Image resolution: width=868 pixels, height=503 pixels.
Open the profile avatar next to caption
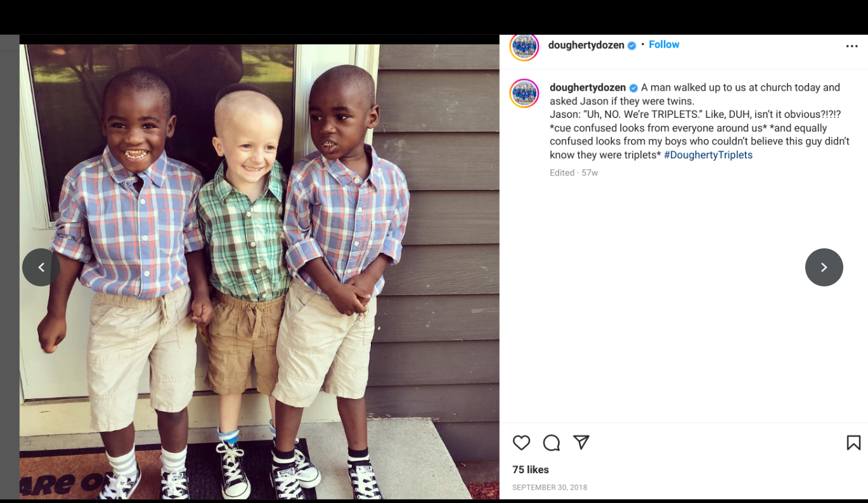coord(524,94)
